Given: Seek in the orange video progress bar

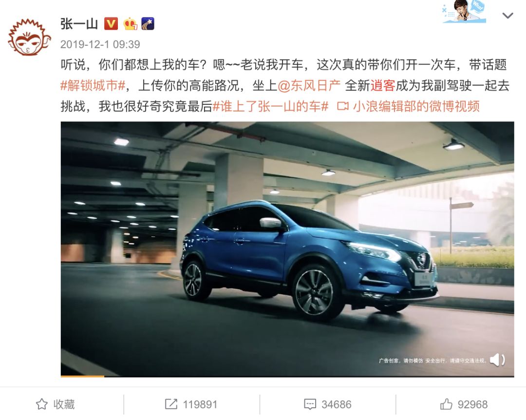Looking at the screenshot, I should (287, 376).
